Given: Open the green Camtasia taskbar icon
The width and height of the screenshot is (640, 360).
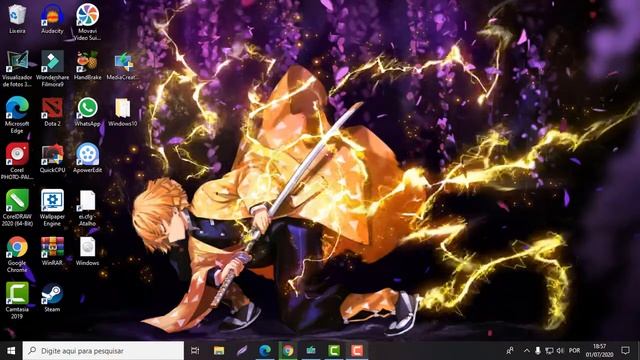Looking at the screenshot, I should tap(334, 351).
